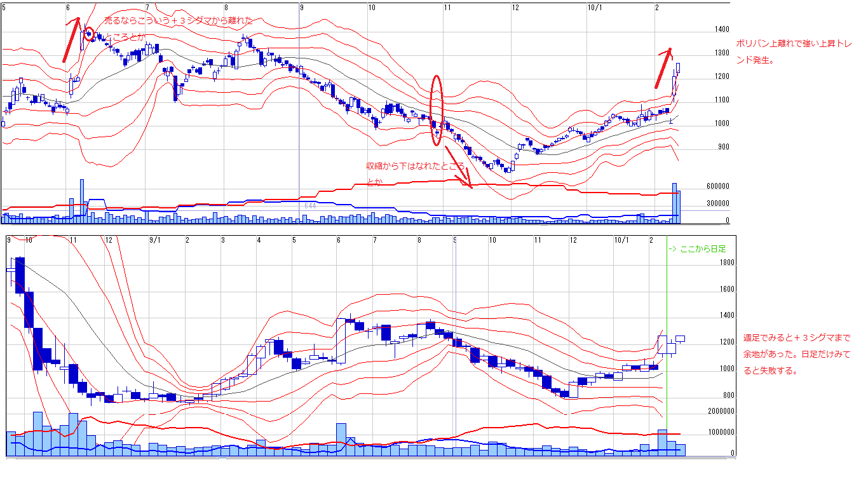
Task: Select the 収縮から下はなれたところ annotation text
Action: (416, 173)
